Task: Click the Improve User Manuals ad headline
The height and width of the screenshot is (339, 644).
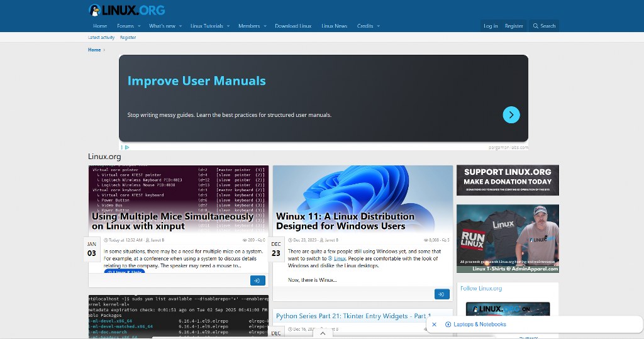Action: coord(196,81)
